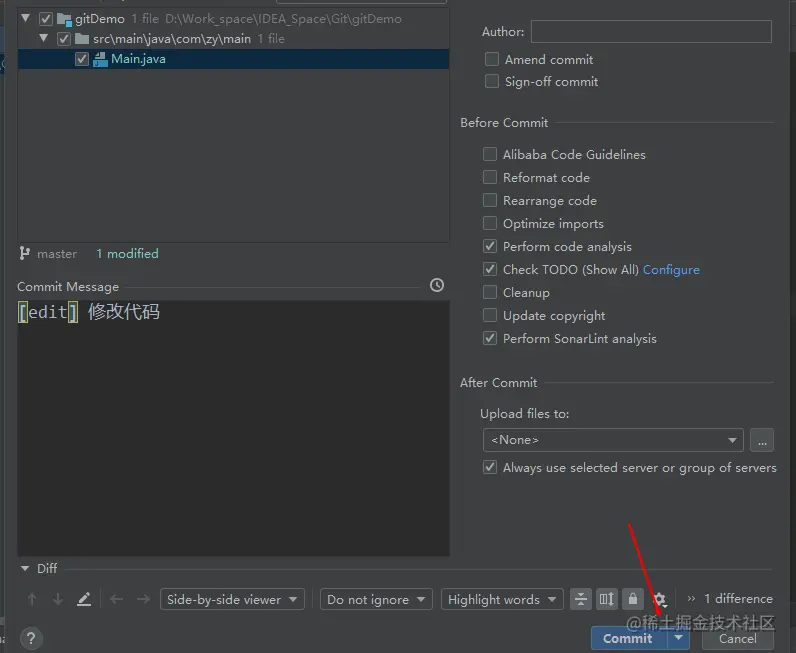This screenshot has height=653, width=796.
Task: Click inside the Commit Message text area
Action: click(234, 428)
